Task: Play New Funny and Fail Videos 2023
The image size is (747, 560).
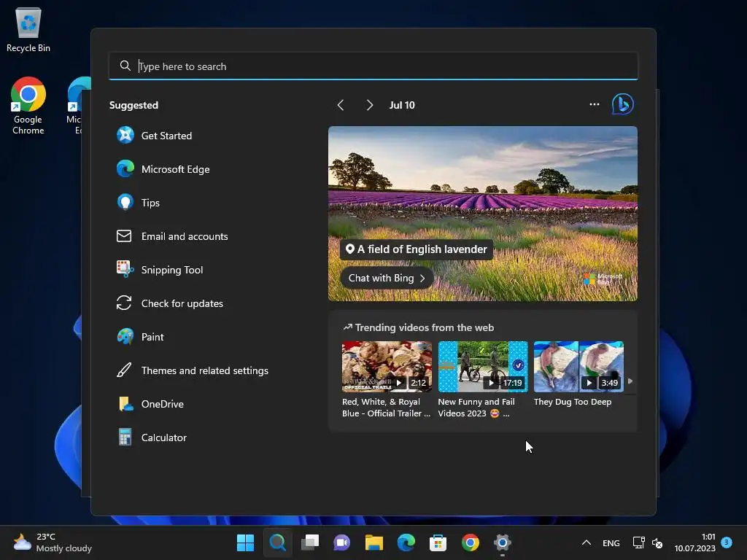Action: [x=483, y=367]
